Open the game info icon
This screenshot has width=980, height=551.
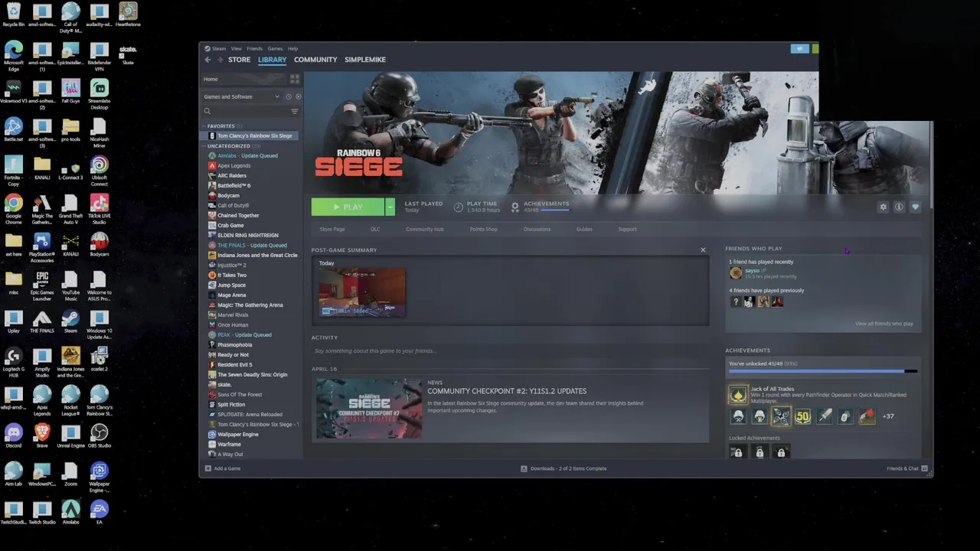click(899, 207)
